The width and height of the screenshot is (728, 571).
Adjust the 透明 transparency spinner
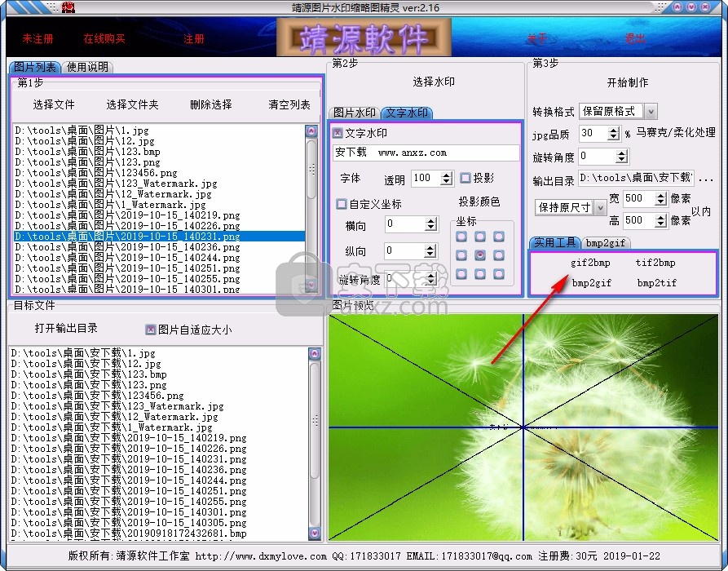(447, 179)
